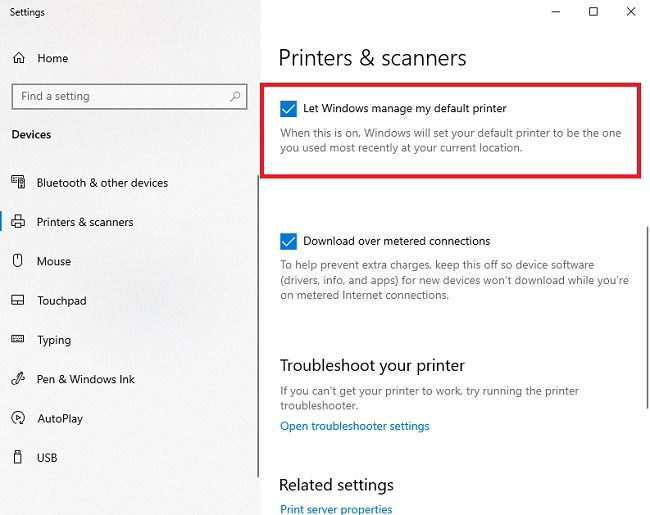Select the Printers & scanners printer icon
Screen dimensions: 650x515
[x=18, y=221]
